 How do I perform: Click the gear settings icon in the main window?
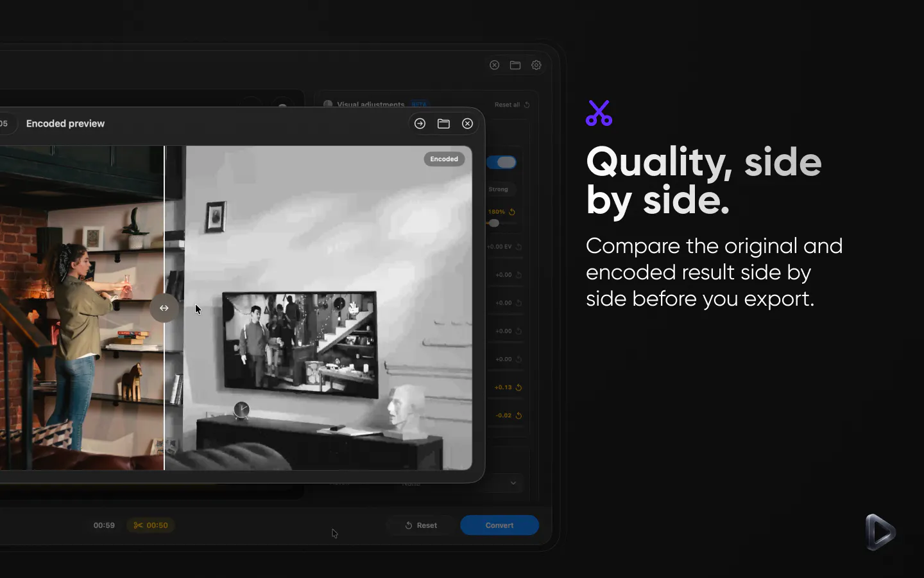[x=536, y=65]
